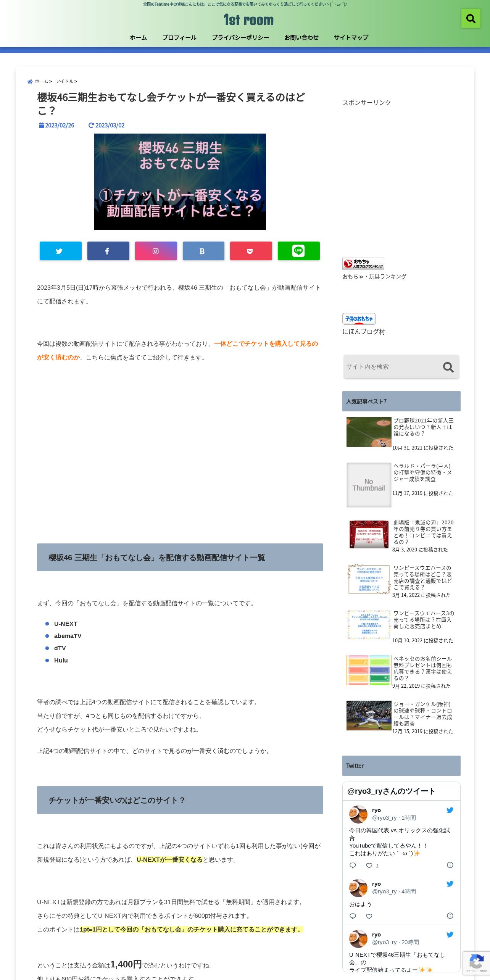Click the 子供のおもちゃ blog village banner
This screenshot has height=980, width=490.
pyautogui.click(x=359, y=319)
